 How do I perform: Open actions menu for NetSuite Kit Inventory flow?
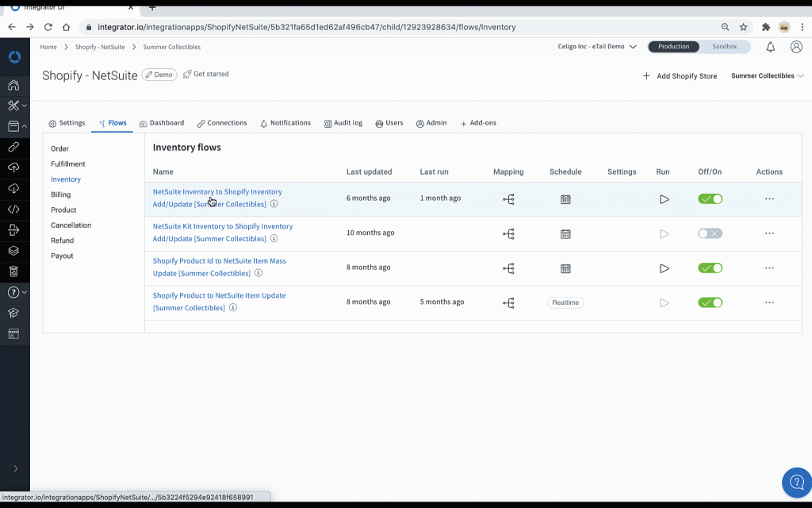769,234
